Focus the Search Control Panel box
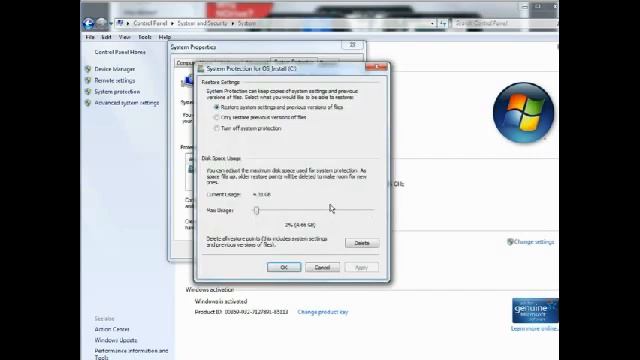The height and width of the screenshot is (360, 640). (x=504, y=23)
